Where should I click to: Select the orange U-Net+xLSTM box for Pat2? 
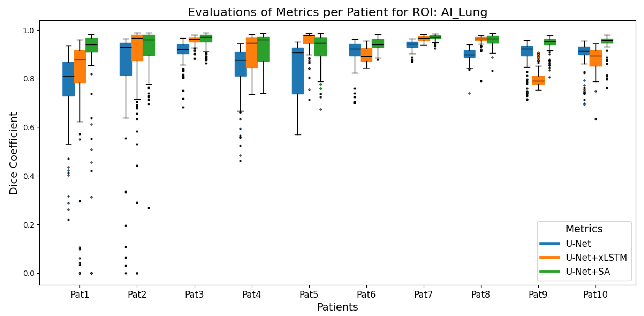coord(137,48)
